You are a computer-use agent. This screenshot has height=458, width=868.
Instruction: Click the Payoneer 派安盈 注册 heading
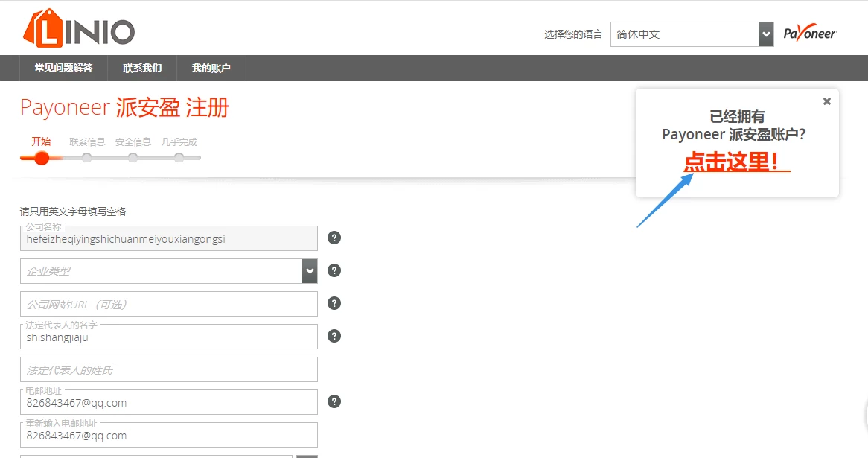pos(124,107)
